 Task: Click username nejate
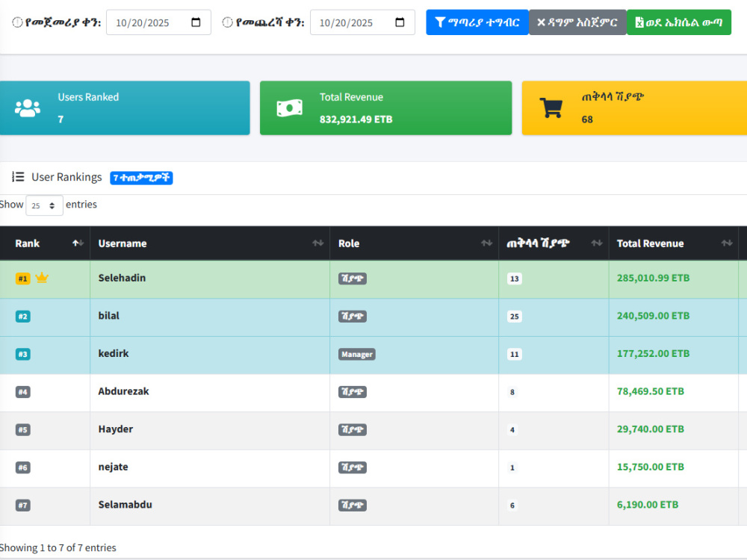click(x=113, y=467)
